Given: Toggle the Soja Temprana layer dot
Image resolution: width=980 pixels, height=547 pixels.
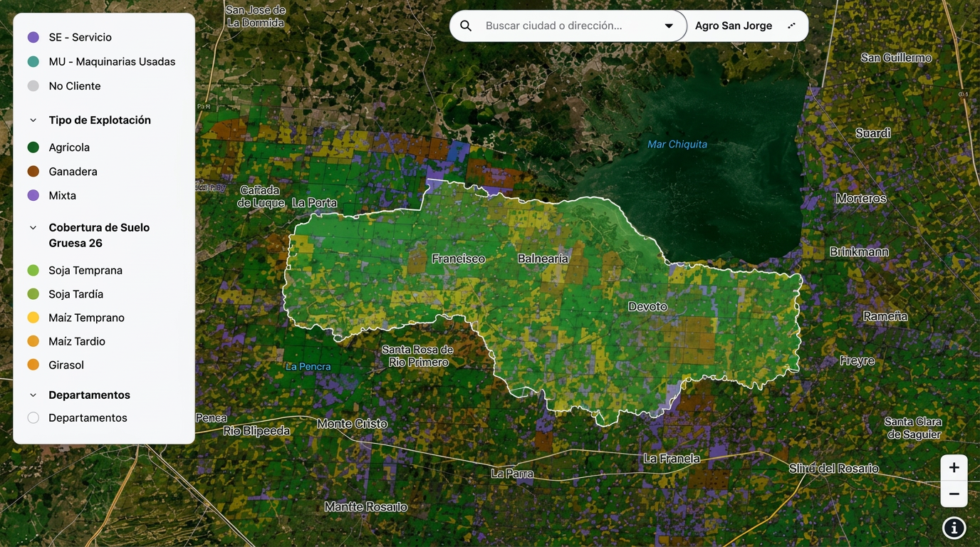Looking at the screenshot, I should pos(33,271).
